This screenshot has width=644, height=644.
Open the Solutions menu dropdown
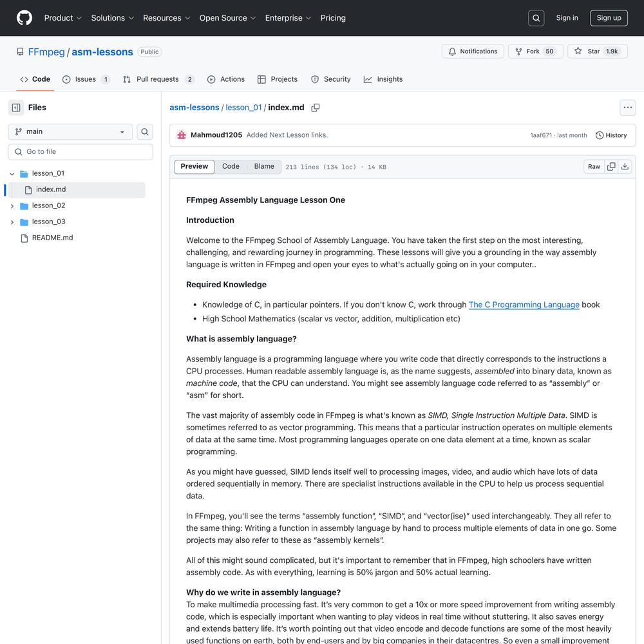[x=113, y=18]
